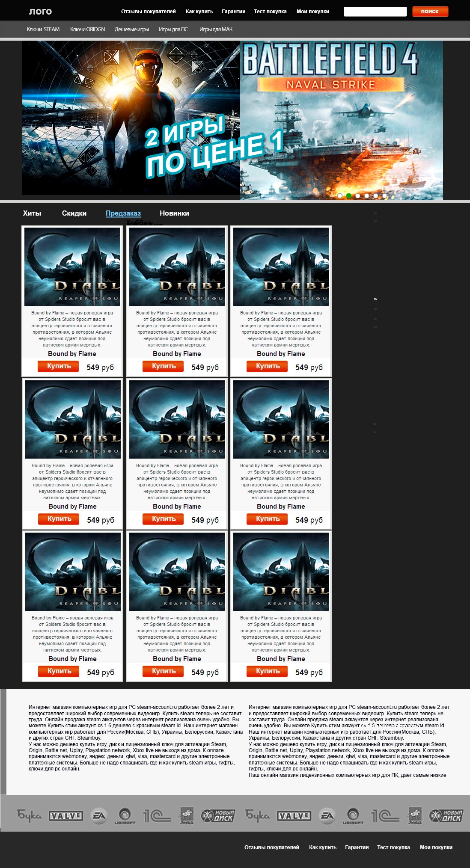This screenshot has height=868, width=470.
Task: Open the Diablo thumbnail in the center card
Action: pos(177,419)
